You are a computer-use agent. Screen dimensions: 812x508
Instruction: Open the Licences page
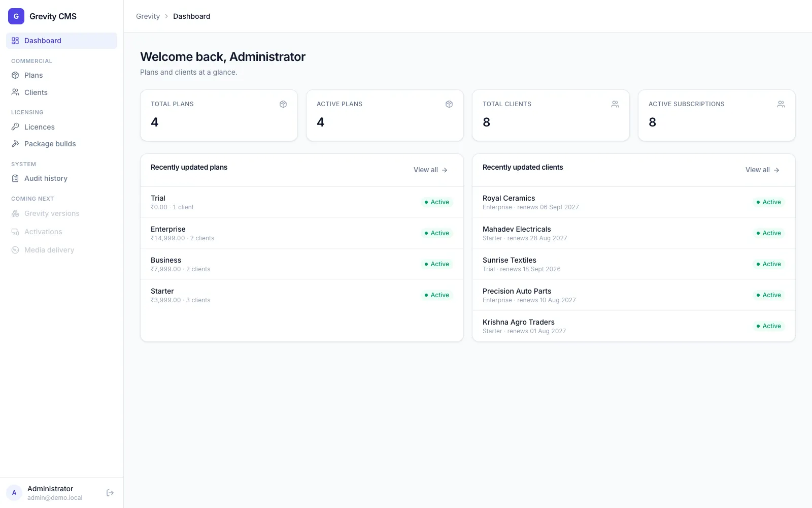click(x=61, y=127)
